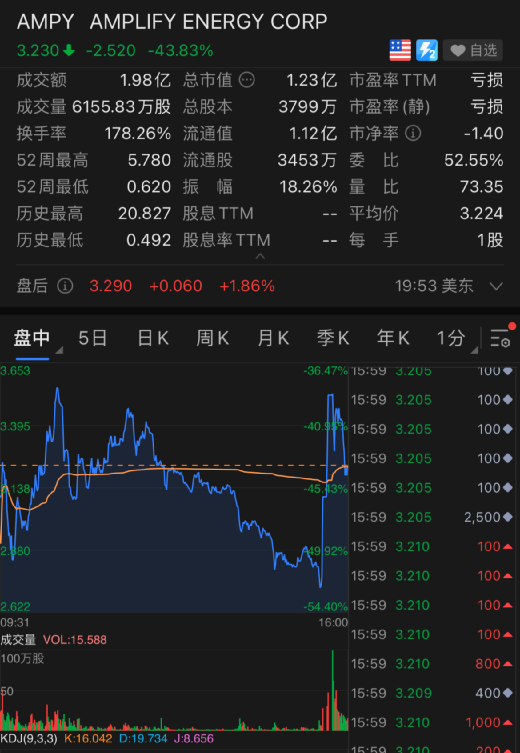This screenshot has height=753, width=520.
Task: Select the 周K chart tab
Action: [212, 338]
